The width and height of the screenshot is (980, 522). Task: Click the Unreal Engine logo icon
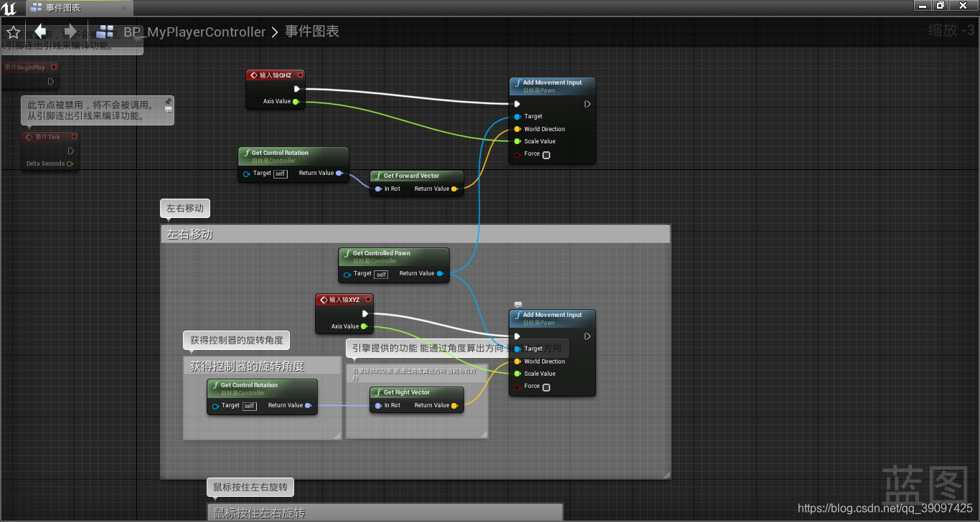pos(10,8)
